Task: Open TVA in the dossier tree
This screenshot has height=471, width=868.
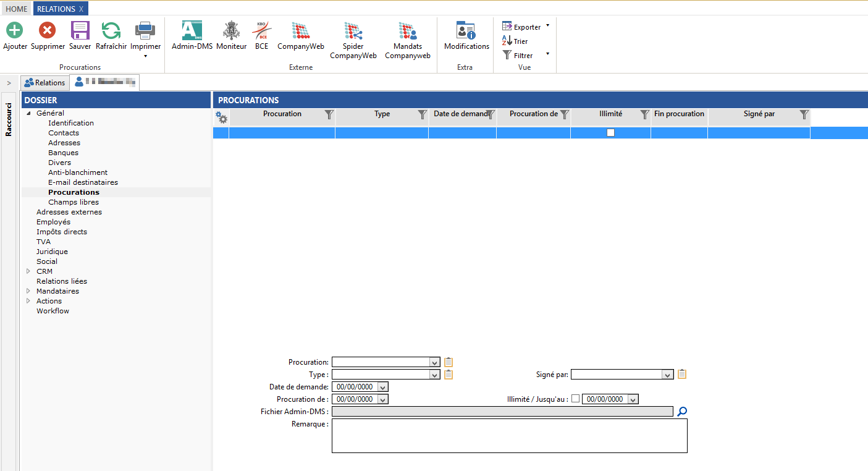Action: pyautogui.click(x=43, y=242)
